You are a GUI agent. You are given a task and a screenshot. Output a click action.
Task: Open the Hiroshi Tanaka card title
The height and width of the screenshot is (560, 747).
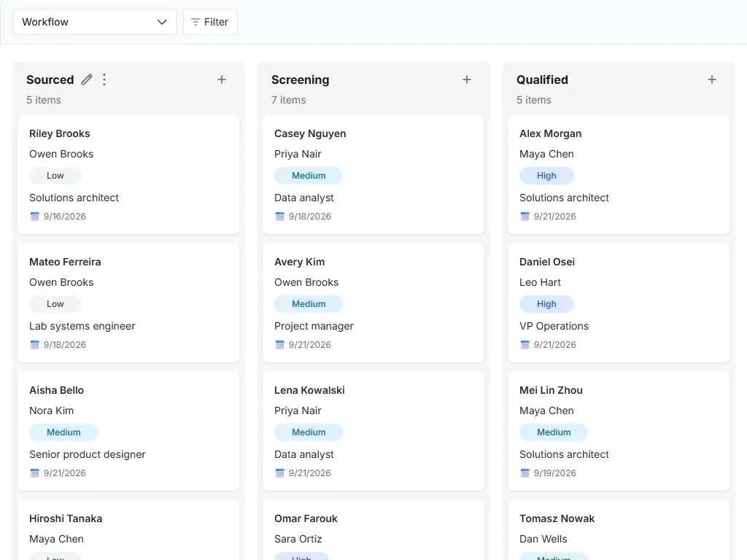(66, 518)
